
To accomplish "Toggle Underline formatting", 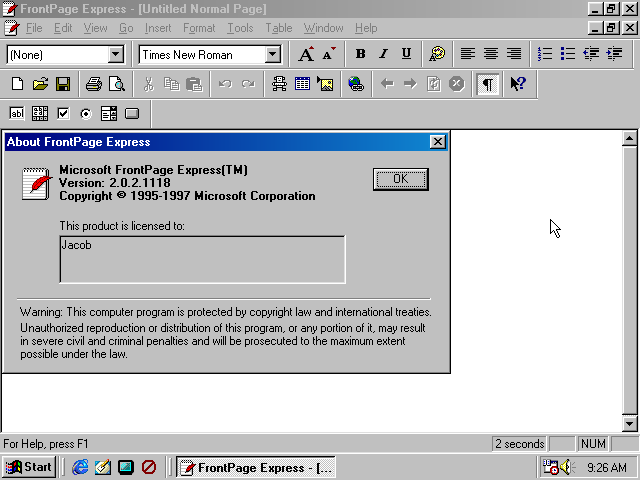I will pyautogui.click(x=406, y=54).
